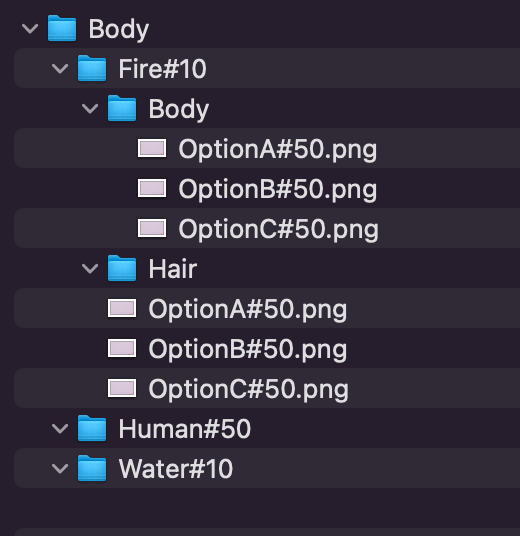The height and width of the screenshot is (536, 520).
Task: Select OptionB#50.png file name under Body
Action: pos(278,189)
